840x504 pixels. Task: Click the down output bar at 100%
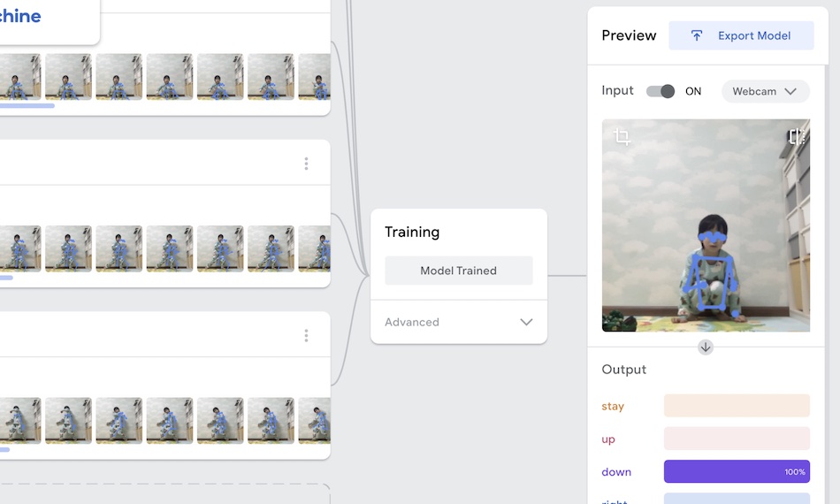(x=737, y=471)
